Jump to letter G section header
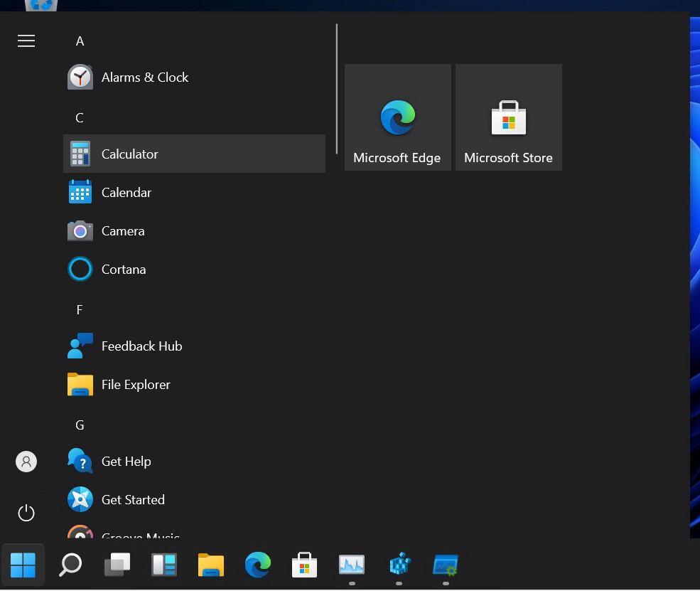This screenshot has height=591, width=700. tap(80, 425)
